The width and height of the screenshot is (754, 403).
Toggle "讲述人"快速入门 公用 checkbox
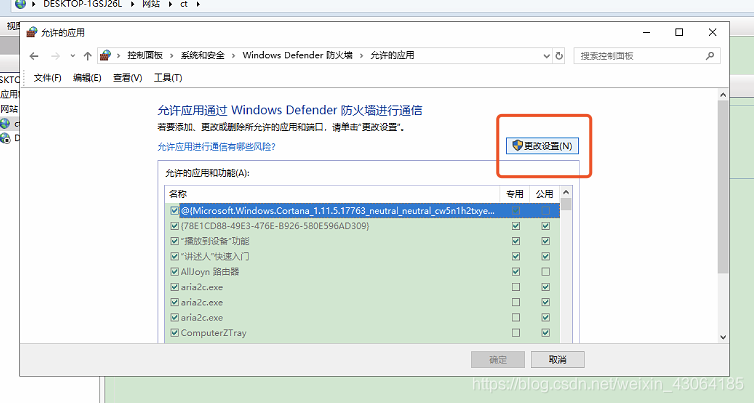pos(545,256)
